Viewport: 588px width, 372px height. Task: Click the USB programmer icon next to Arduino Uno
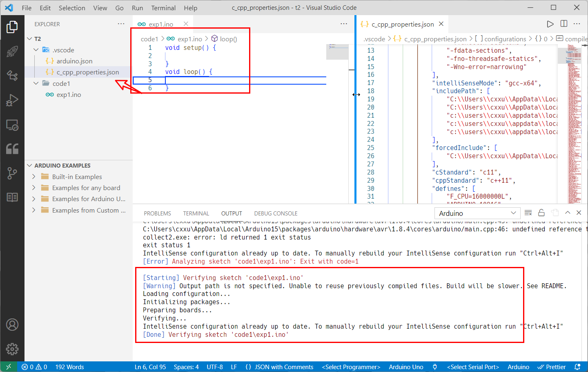[x=434, y=367]
